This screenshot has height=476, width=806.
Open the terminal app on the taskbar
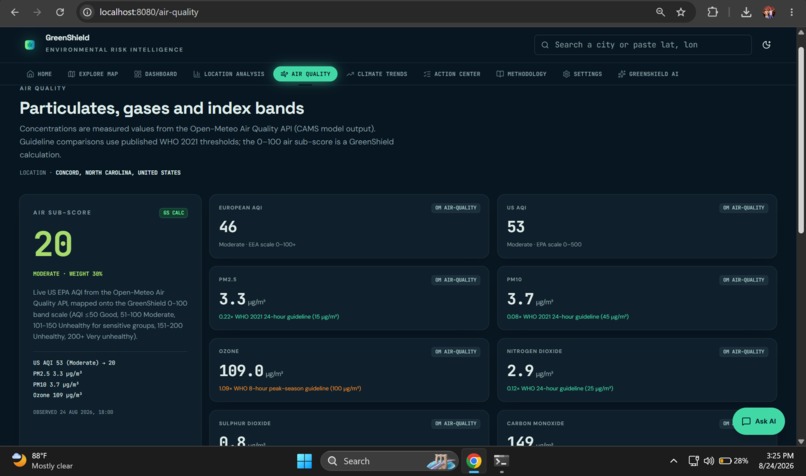[x=501, y=461]
